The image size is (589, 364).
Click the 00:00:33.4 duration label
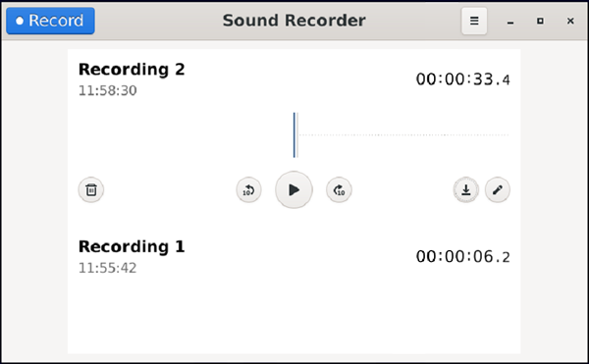(x=462, y=79)
